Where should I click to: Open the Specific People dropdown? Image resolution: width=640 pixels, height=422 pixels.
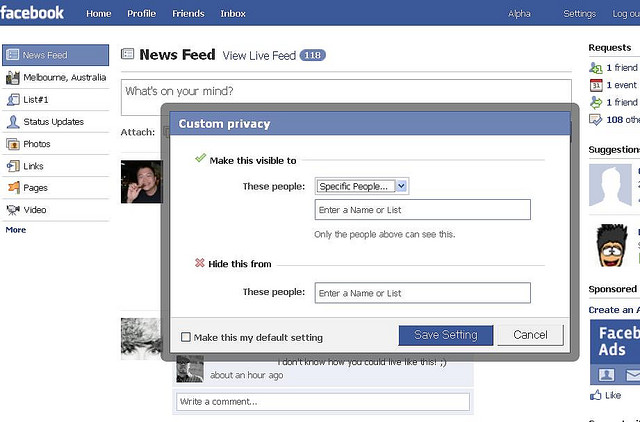(x=362, y=186)
